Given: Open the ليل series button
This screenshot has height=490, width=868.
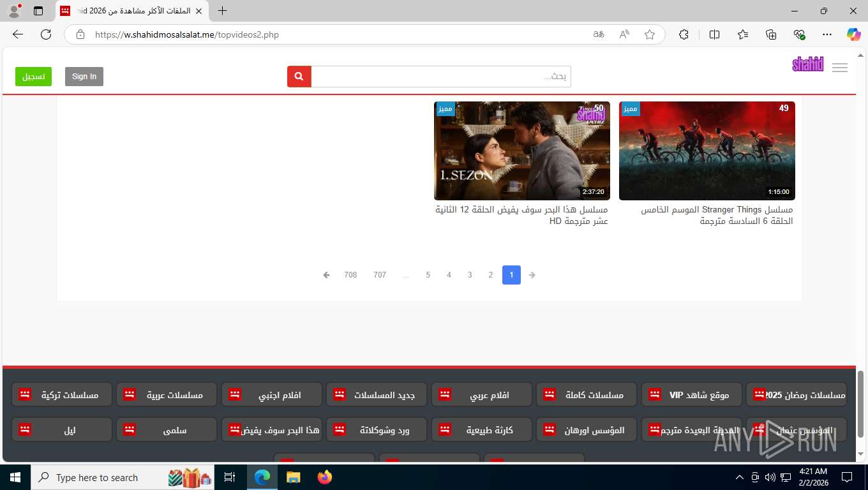Looking at the screenshot, I should coord(62,429).
